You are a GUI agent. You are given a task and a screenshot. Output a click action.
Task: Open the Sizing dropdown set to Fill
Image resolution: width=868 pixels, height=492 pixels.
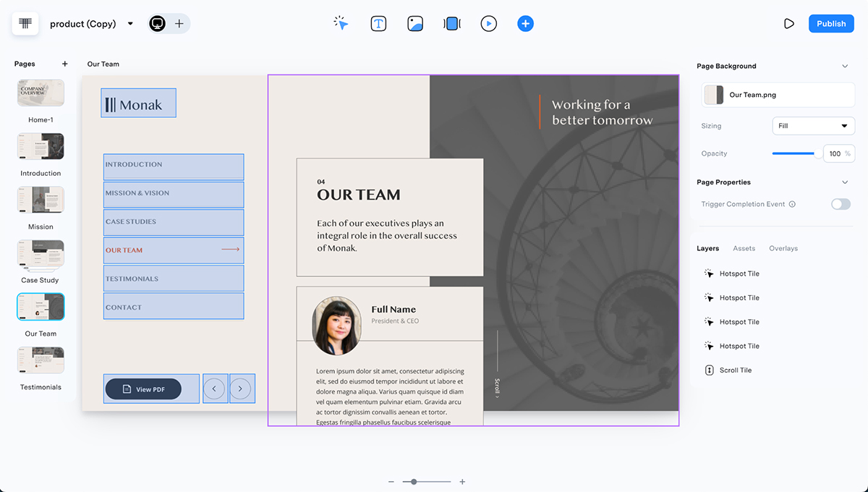813,125
